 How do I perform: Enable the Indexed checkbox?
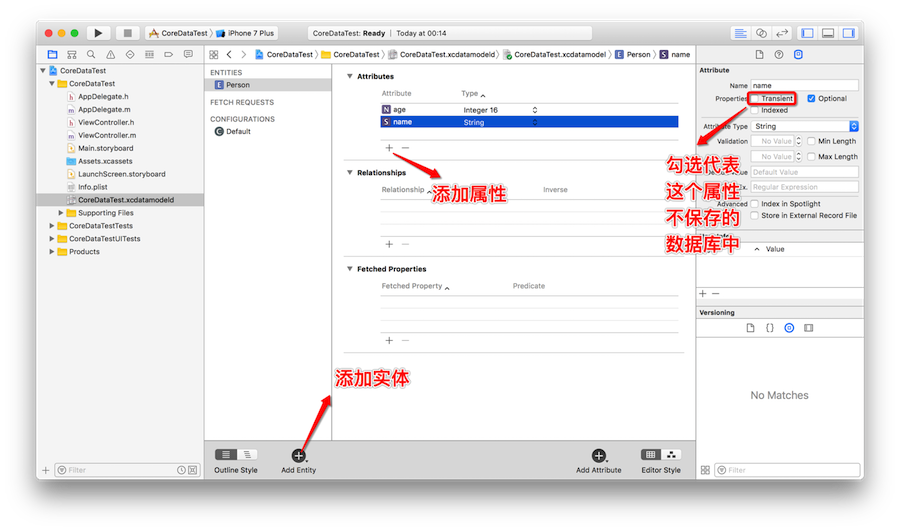pyautogui.click(x=755, y=110)
